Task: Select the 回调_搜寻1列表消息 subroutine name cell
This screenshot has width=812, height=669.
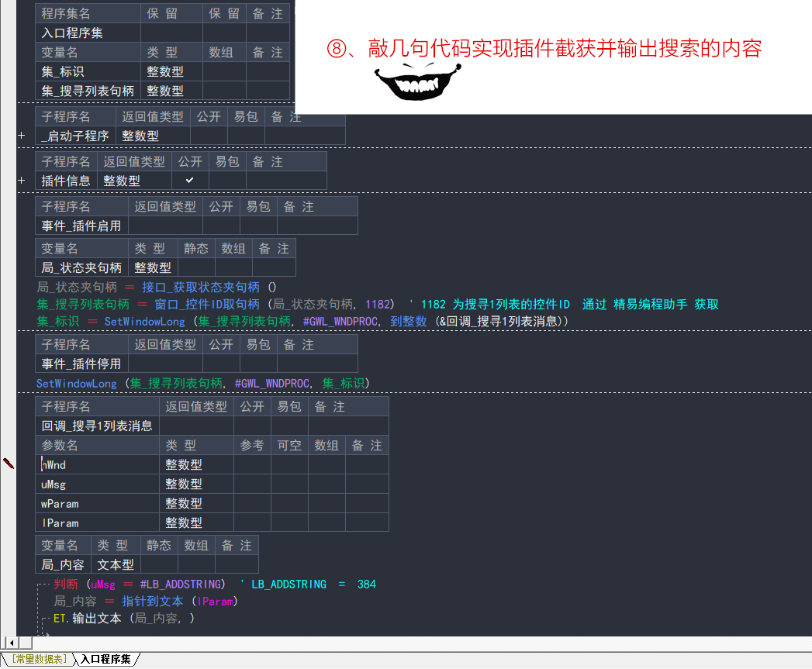Action: 97,426
